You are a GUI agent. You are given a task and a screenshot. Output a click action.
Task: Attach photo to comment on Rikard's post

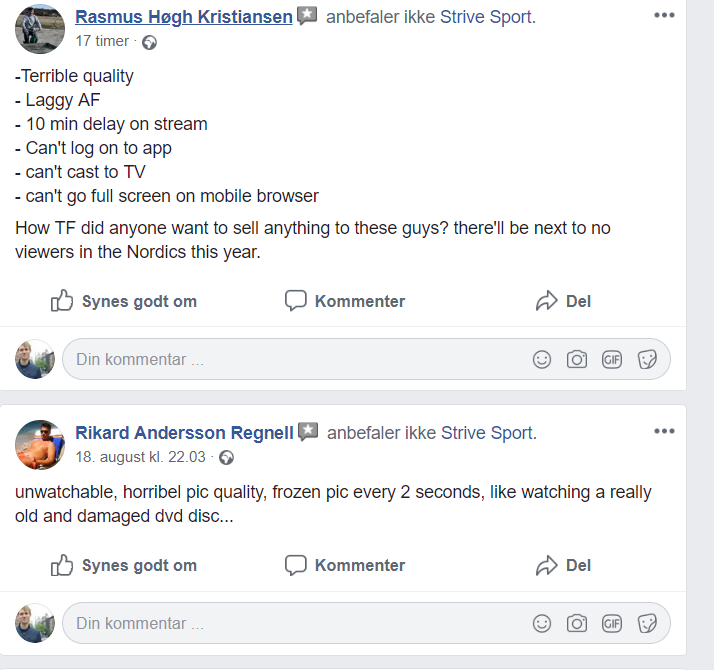tap(577, 623)
